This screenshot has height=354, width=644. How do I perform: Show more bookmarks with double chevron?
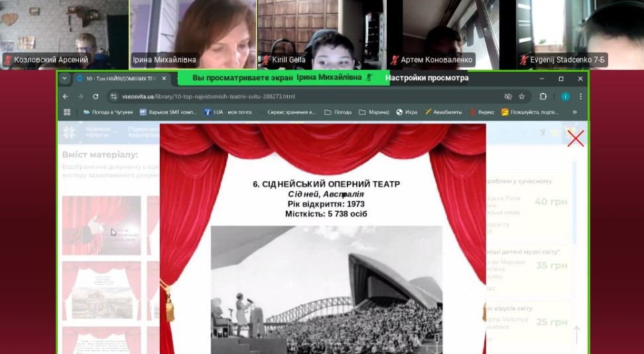coord(574,112)
